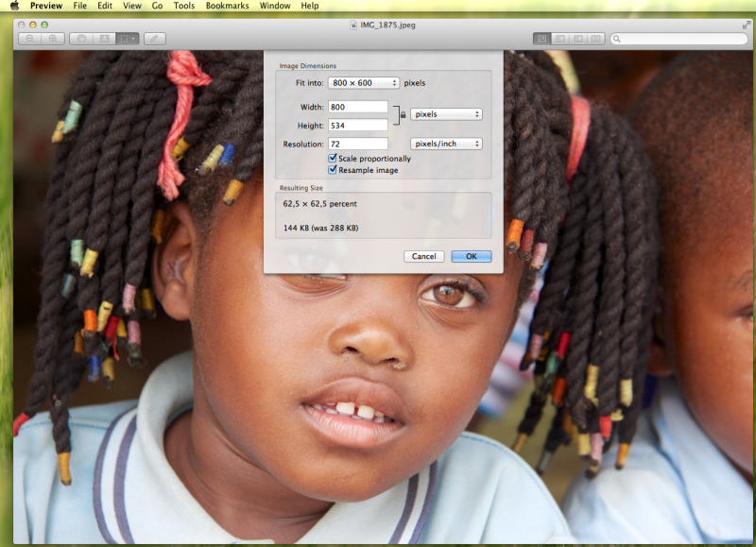This screenshot has height=547, width=756.
Task: Switch to table of contents view icon
Action: pyautogui.click(x=577, y=39)
